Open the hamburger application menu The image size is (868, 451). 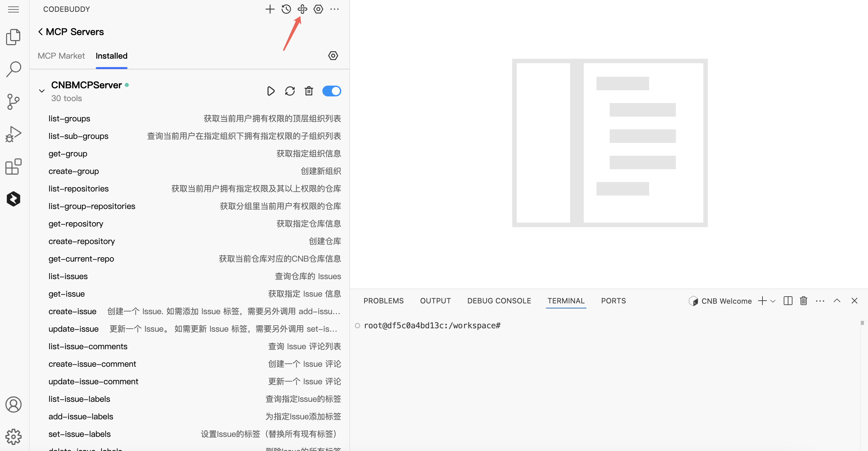click(13, 9)
